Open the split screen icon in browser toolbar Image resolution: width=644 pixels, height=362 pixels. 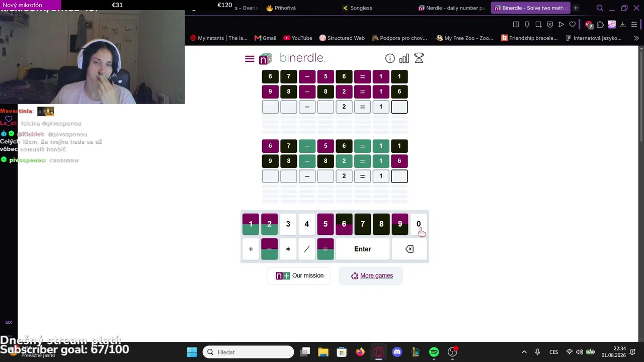tap(516, 24)
